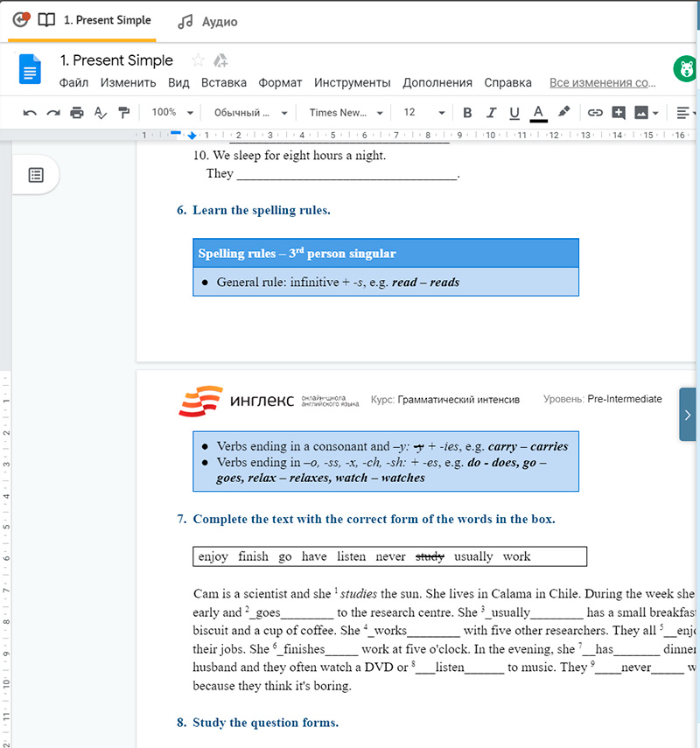This screenshot has width=700, height=748.
Task: Toggle italic formatting
Action: [491, 113]
